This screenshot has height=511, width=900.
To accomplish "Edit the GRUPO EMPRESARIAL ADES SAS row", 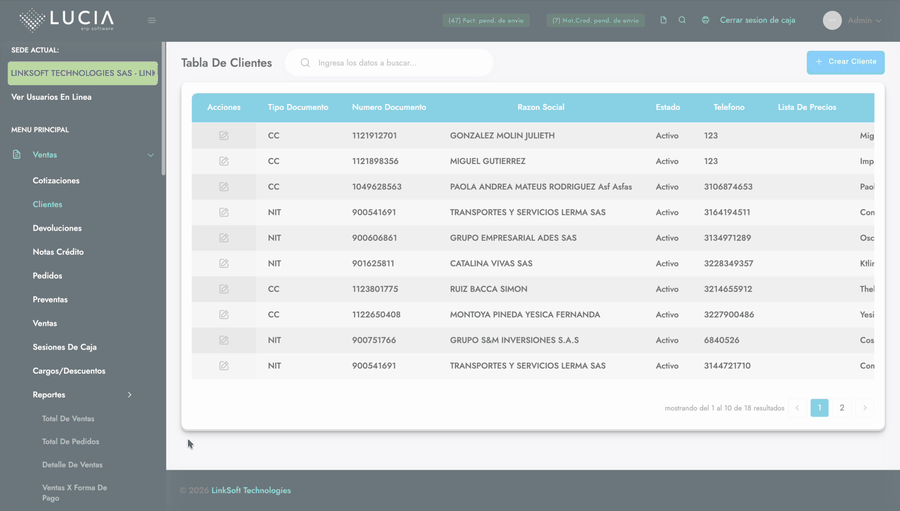I will [223, 238].
